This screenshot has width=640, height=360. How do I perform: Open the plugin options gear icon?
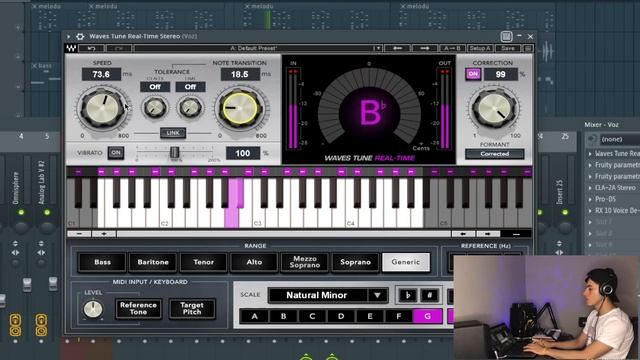80,36
